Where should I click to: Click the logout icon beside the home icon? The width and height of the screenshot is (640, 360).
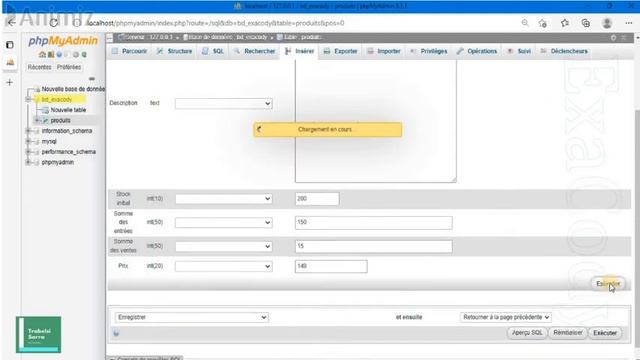pyautogui.click(x=51, y=54)
